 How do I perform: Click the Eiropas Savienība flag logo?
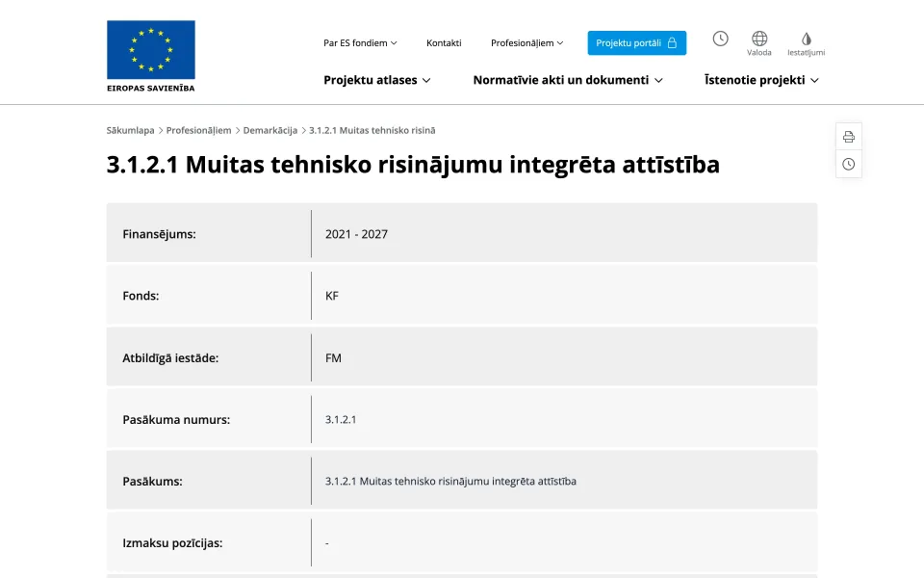tap(151, 56)
